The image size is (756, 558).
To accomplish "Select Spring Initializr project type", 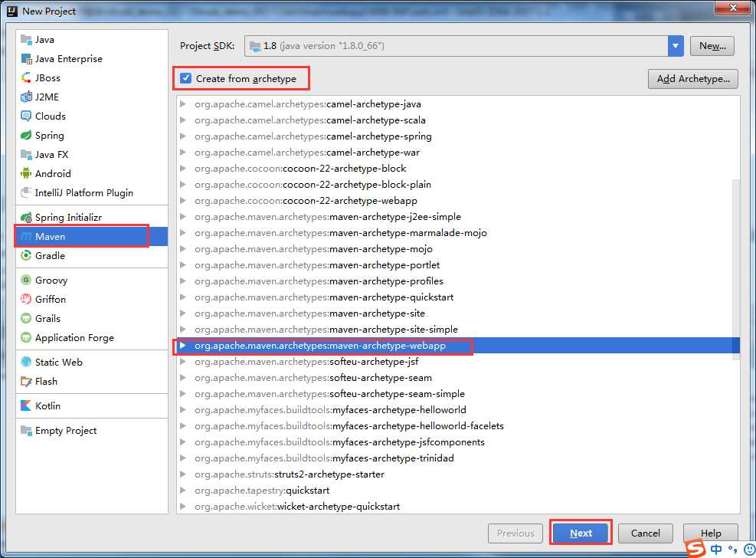I will 92,218.
